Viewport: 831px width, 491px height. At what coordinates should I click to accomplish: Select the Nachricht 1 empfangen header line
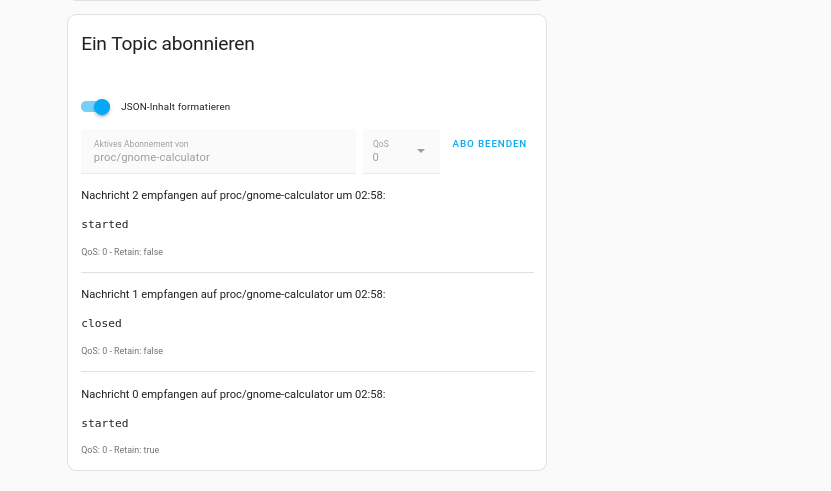[233, 295]
